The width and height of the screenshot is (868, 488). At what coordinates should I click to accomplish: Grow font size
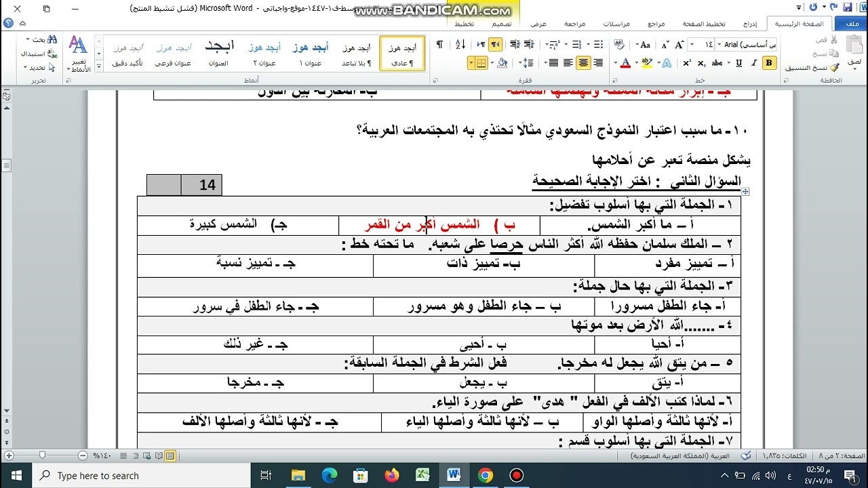coord(679,45)
